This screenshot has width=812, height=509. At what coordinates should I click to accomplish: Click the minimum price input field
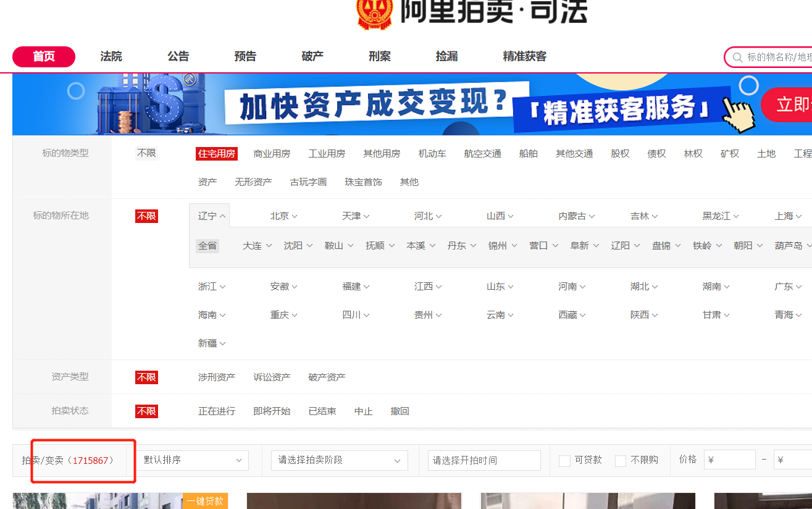pos(730,460)
